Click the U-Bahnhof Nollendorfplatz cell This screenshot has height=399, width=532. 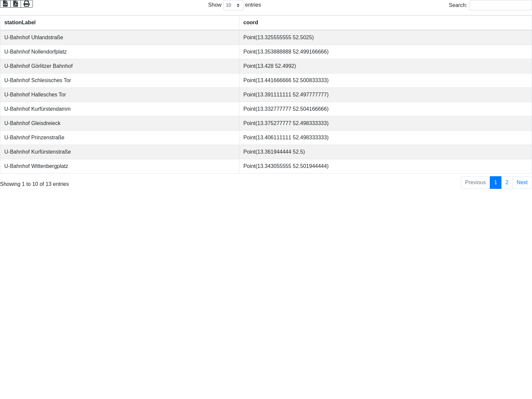coord(36,52)
